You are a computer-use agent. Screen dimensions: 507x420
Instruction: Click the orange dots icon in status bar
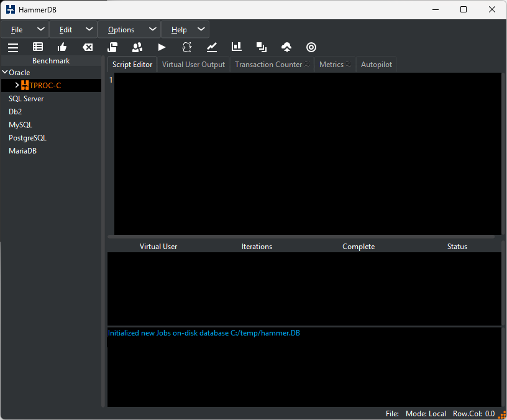(x=502, y=415)
